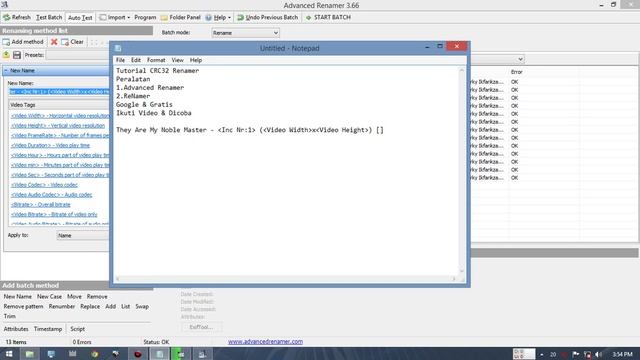Show the Folder Panel
Viewport: 640px width, 360px height.
coord(181,17)
